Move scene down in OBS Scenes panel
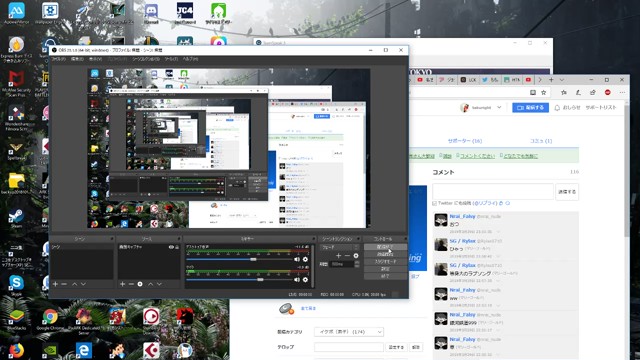 [x=83, y=284]
